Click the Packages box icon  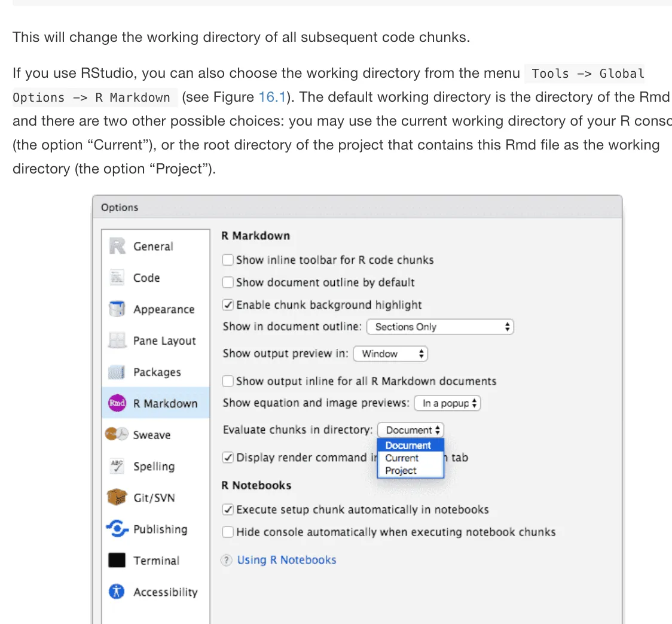[x=117, y=372]
